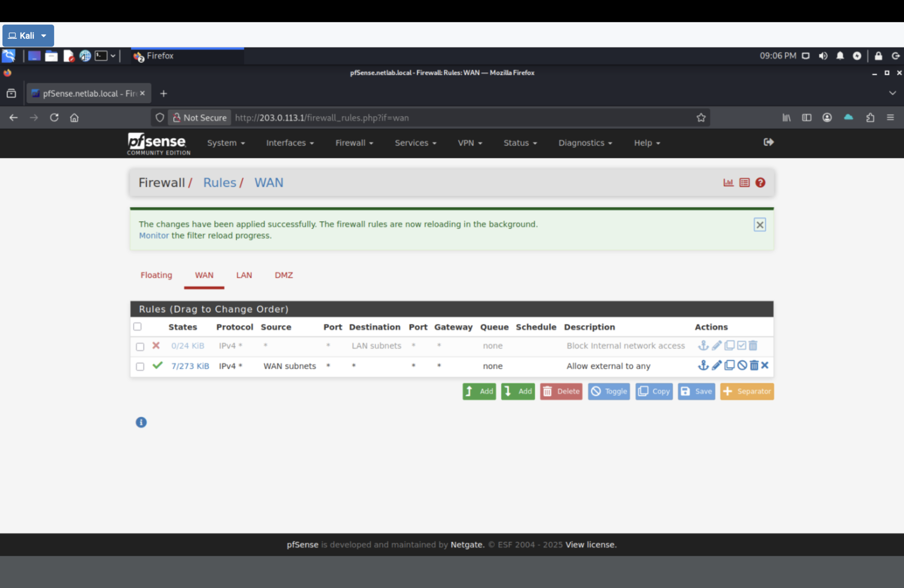Open the Monitor filter reload link

tap(154, 236)
